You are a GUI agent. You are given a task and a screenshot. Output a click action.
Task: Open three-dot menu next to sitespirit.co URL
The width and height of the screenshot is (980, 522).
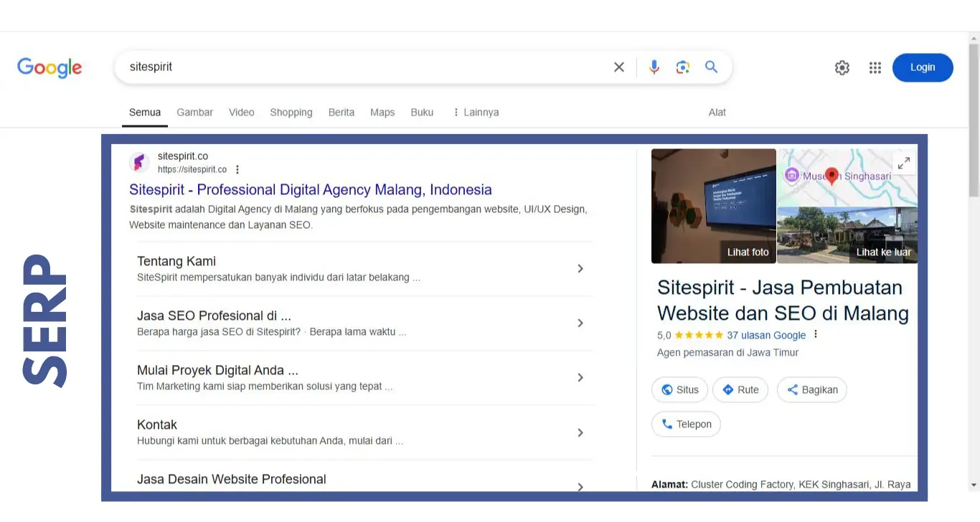point(237,170)
